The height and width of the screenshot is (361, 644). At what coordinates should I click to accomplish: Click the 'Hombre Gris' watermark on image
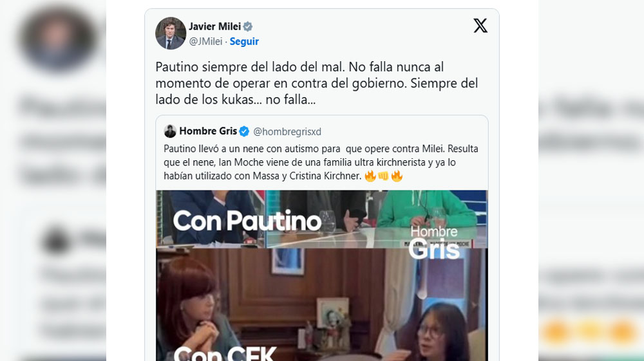tap(434, 242)
